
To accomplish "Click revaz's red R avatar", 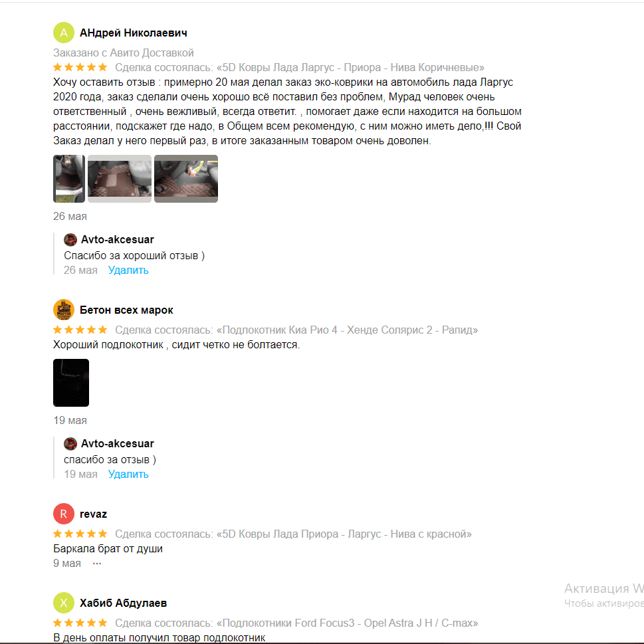I will coord(64,514).
